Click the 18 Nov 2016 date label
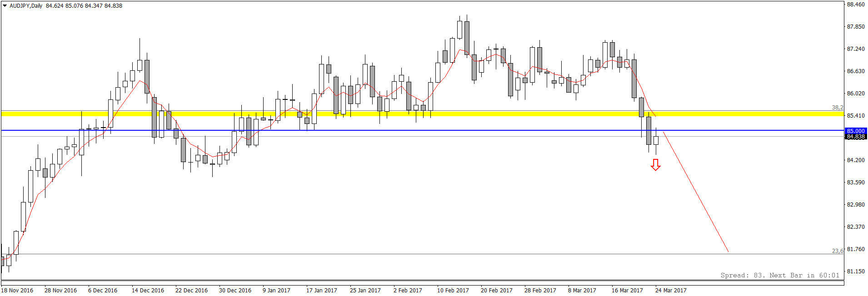The height and width of the screenshot is (296, 868). click(x=17, y=291)
